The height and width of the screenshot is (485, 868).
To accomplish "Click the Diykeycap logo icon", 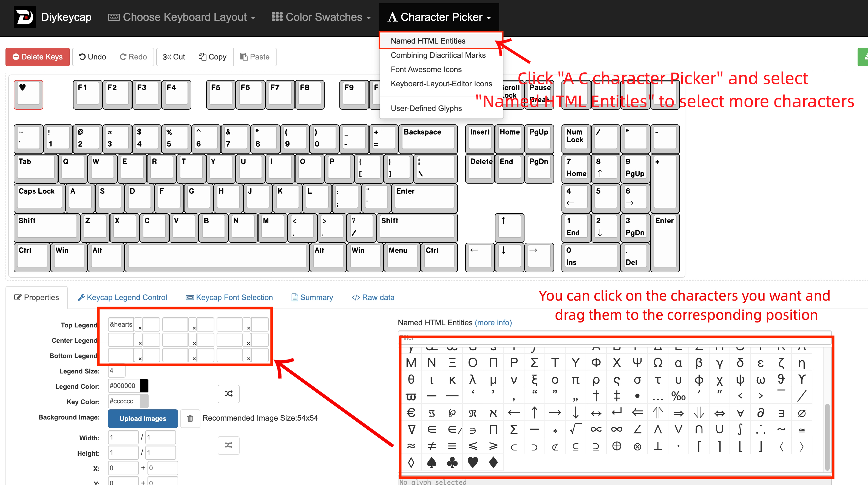I will pos(25,17).
